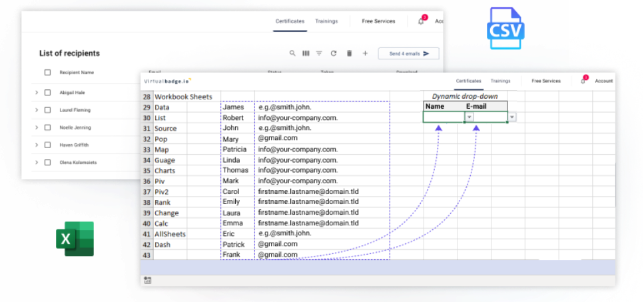The height and width of the screenshot is (302, 644).
Task: Select the 'Workbook Sheets' cell
Action: pos(183,97)
